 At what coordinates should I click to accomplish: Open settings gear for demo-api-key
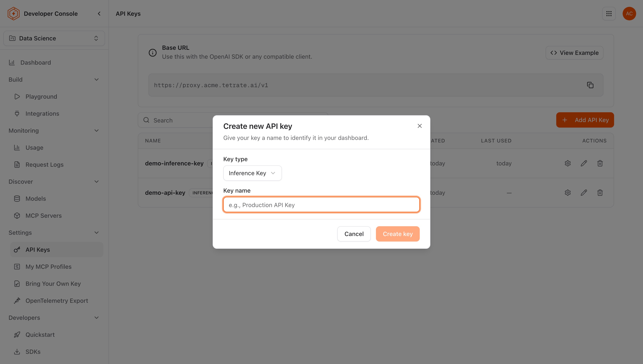point(568,192)
